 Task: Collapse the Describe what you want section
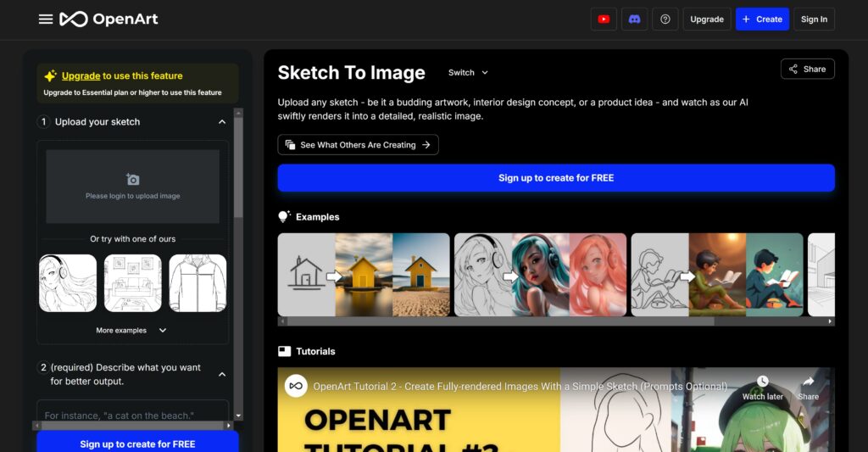click(222, 375)
